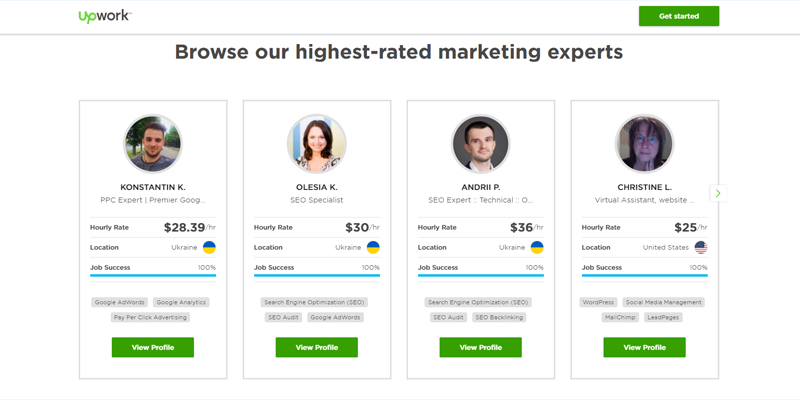Screen dimensions: 800x400
Task: Click Olesia K.'s Ukraine flag icon
Action: tap(373, 247)
